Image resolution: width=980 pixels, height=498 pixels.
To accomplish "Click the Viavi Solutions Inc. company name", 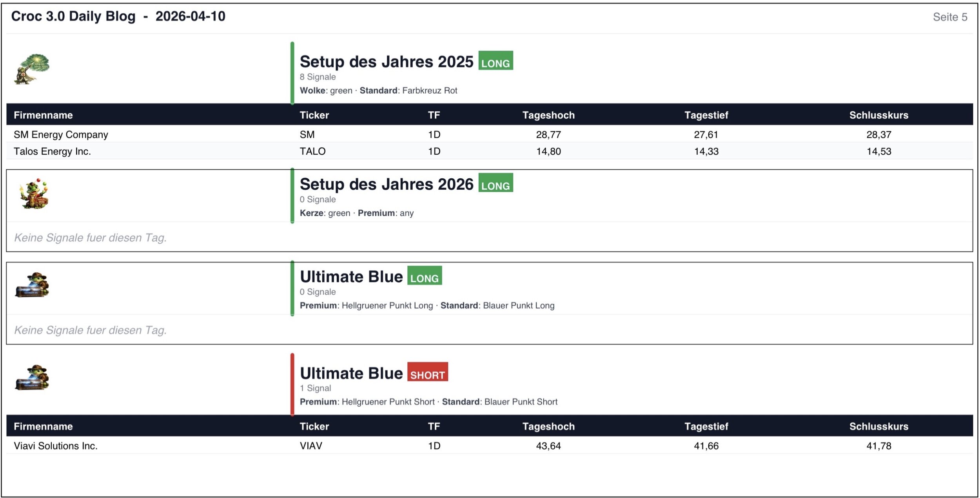I will [x=56, y=446].
